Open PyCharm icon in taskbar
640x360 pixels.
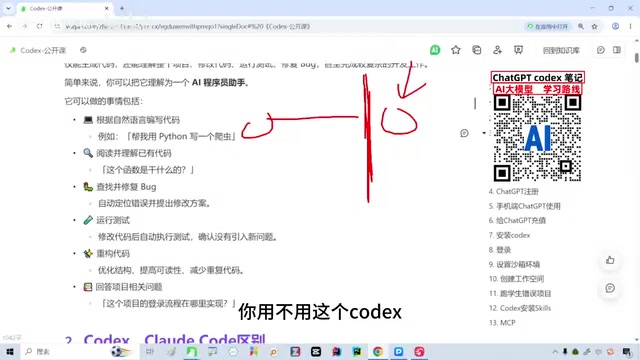pyautogui.click(x=357, y=351)
